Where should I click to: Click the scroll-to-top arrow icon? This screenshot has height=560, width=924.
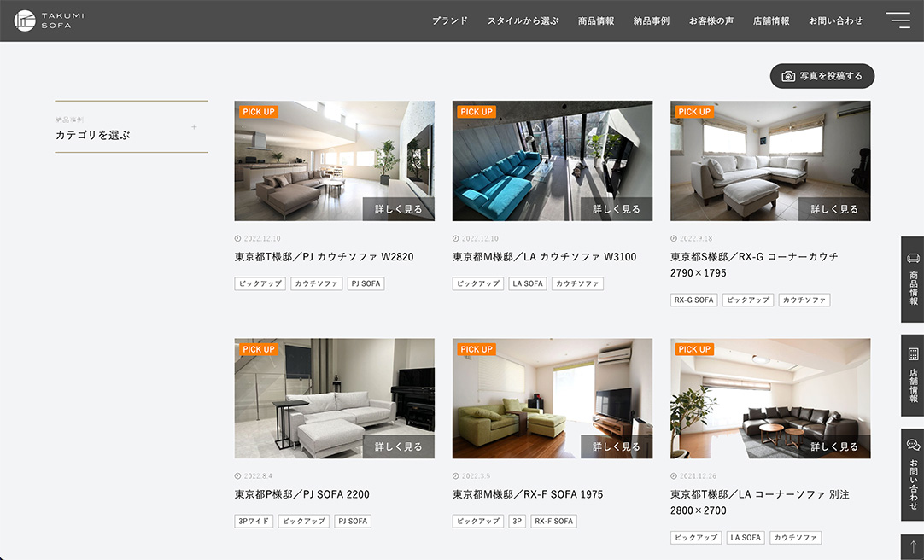pyautogui.click(x=913, y=546)
